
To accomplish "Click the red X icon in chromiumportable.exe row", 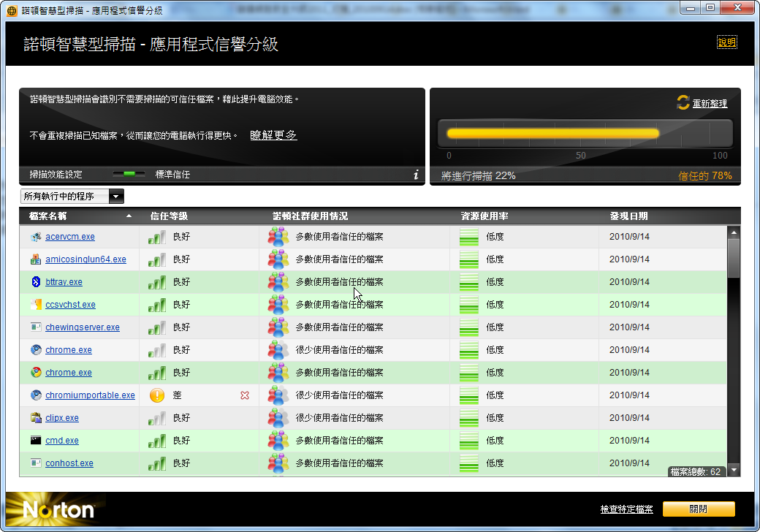I will 245,395.
